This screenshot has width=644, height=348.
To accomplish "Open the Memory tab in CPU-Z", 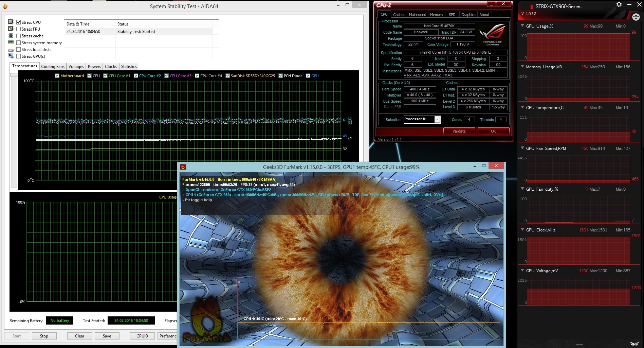I will pos(437,15).
